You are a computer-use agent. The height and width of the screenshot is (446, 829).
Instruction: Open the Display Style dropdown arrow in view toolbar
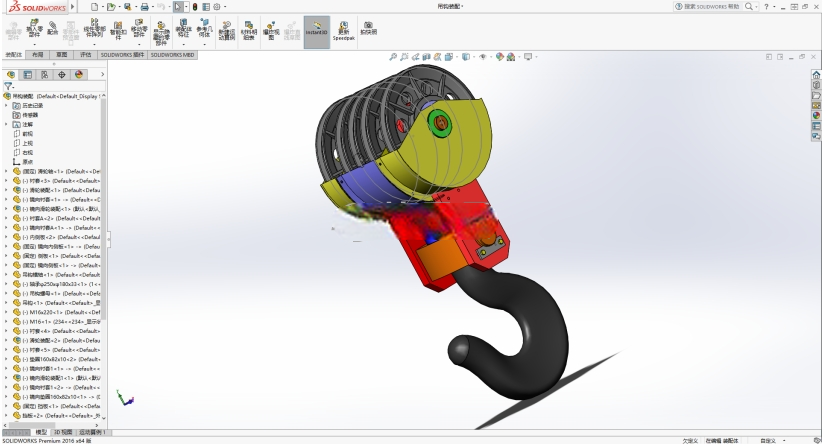[x=474, y=57]
